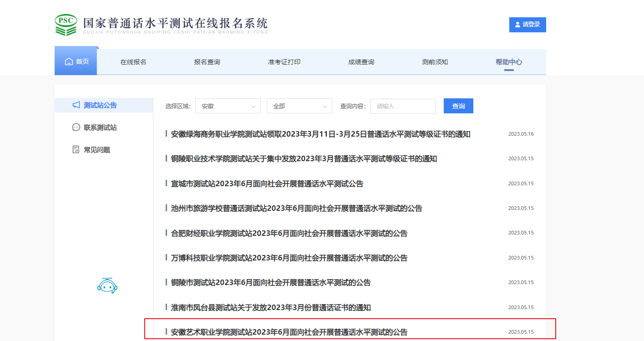The width and height of the screenshot is (644, 341).
Task: Click the megaphone icon beside 测试站公告
Action: (76, 105)
